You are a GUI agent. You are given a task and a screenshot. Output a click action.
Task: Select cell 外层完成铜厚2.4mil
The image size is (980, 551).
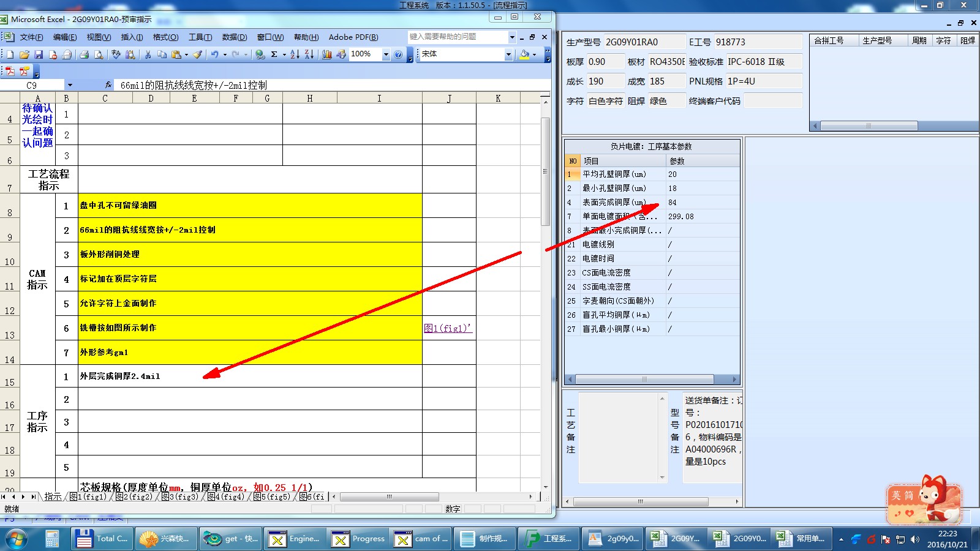tap(250, 376)
